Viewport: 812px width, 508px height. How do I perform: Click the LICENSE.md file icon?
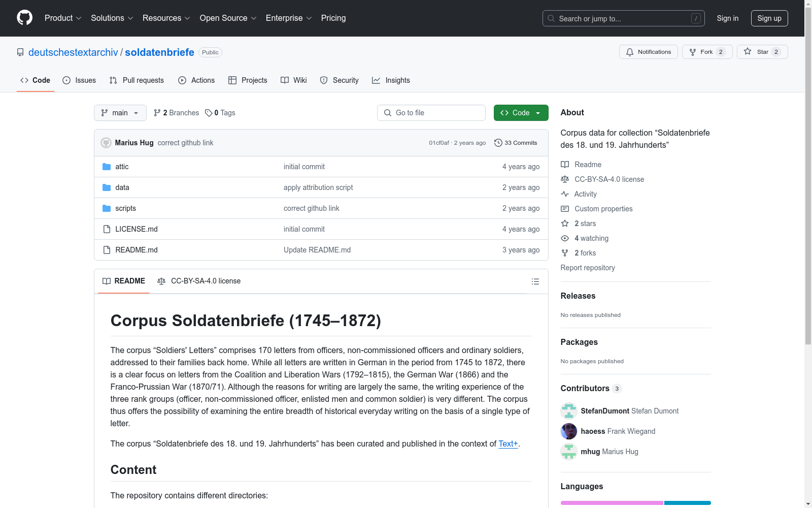pos(107,229)
